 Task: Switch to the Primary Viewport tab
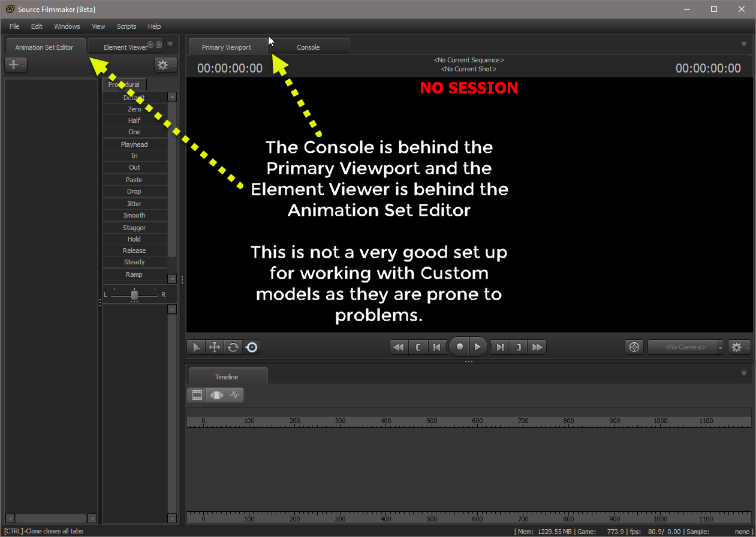[x=227, y=47]
